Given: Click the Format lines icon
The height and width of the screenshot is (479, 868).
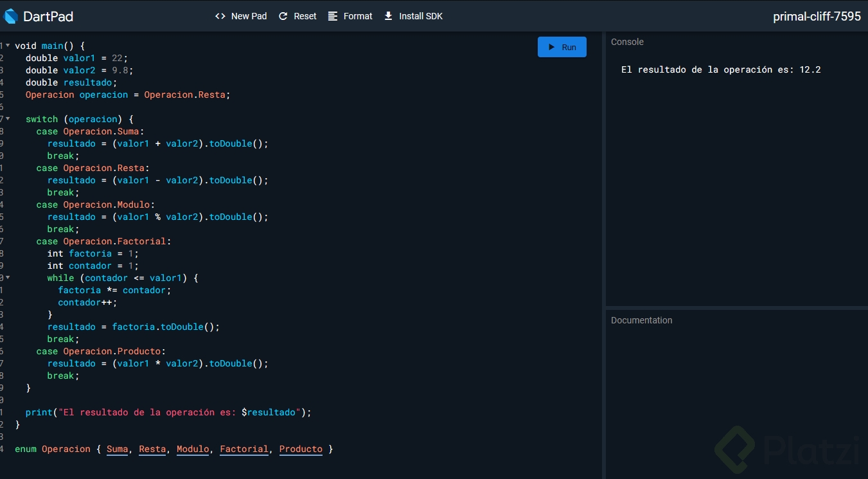Looking at the screenshot, I should [x=333, y=16].
